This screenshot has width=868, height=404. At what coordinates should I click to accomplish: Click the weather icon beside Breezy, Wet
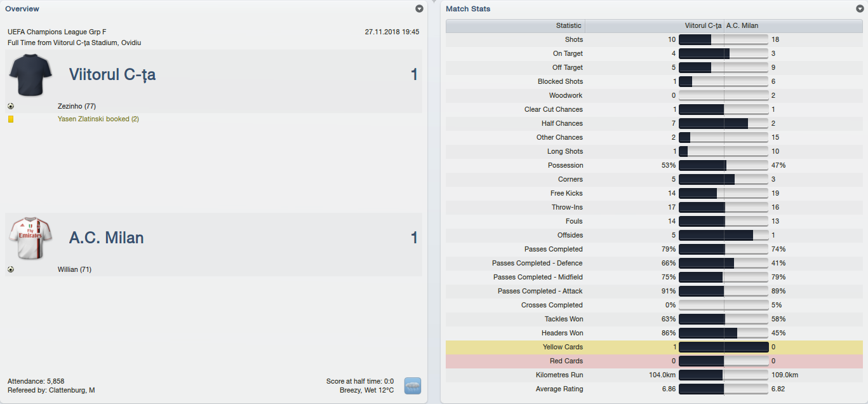point(413,386)
